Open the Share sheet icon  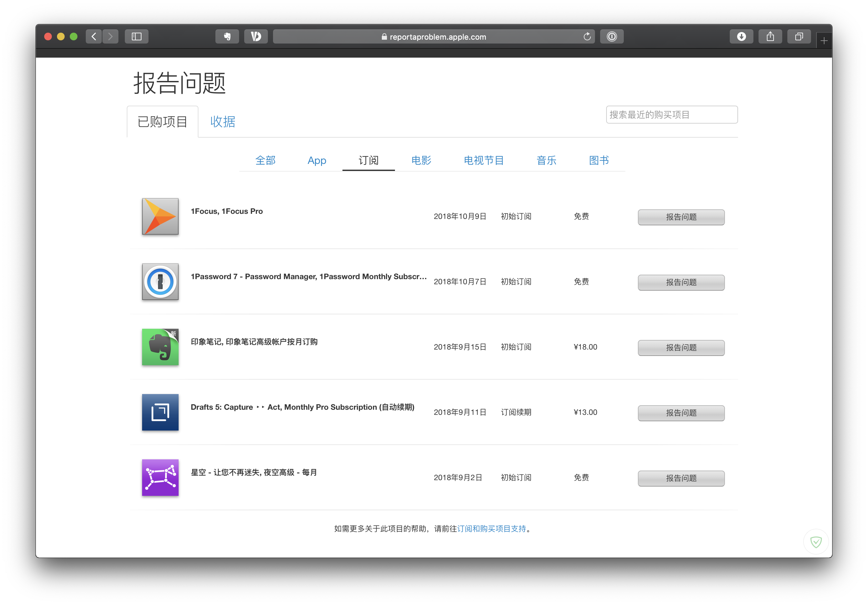[x=770, y=37]
